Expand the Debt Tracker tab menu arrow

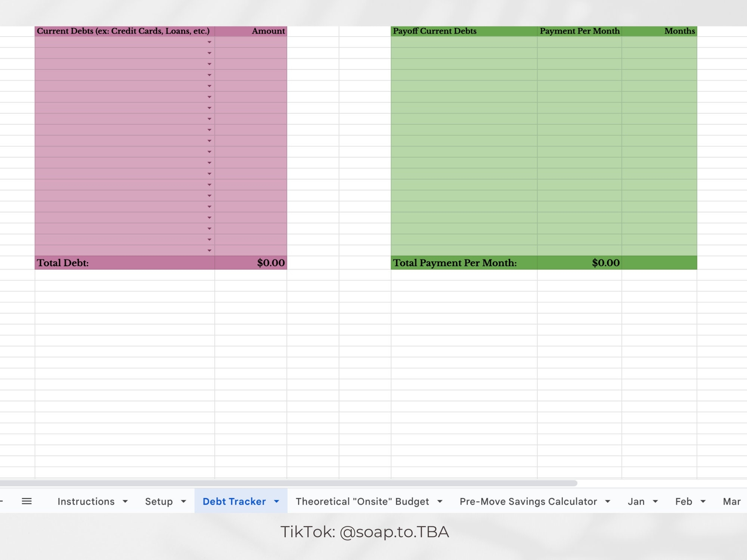276,501
